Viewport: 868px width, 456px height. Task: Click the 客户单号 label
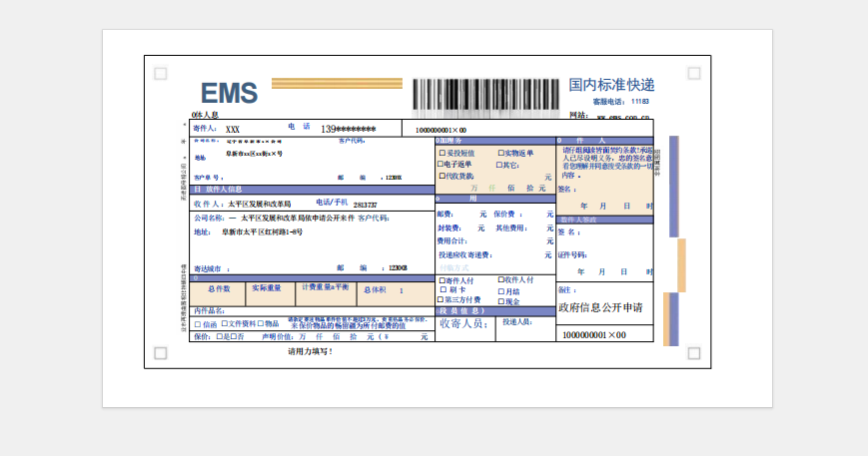(209, 178)
